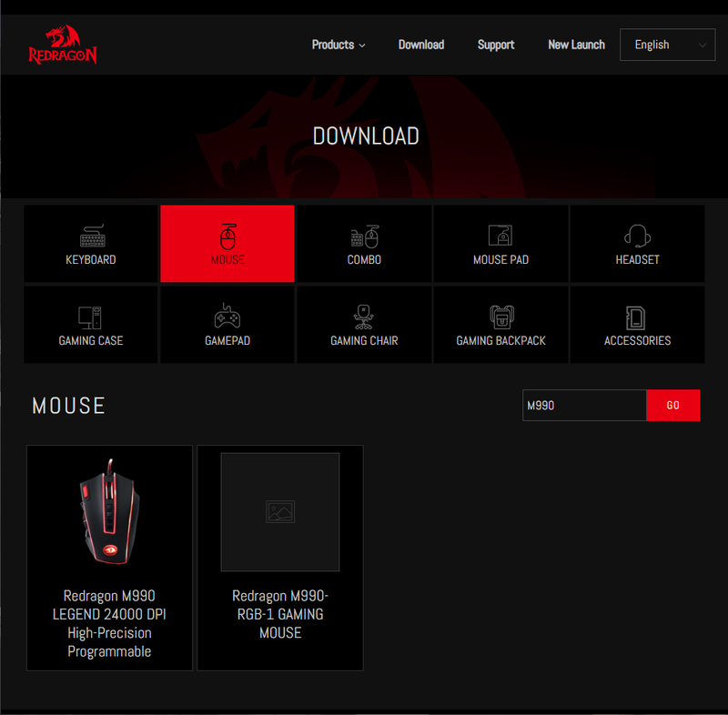
Task: Click the GAMING CASE label
Action: coord(91,340)
